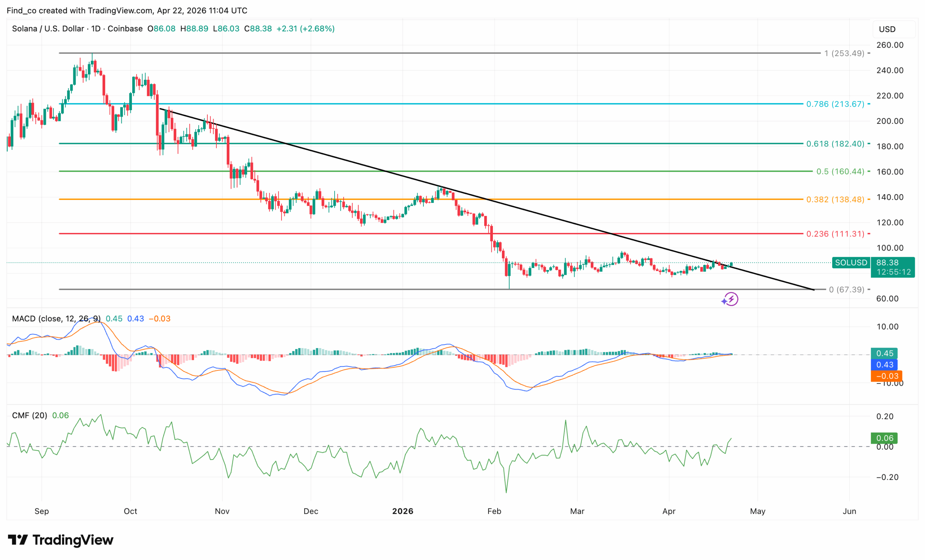Click the Fib level 1 (253.49) label
This screenshot has height=560, width=925.
pos(844,53)
